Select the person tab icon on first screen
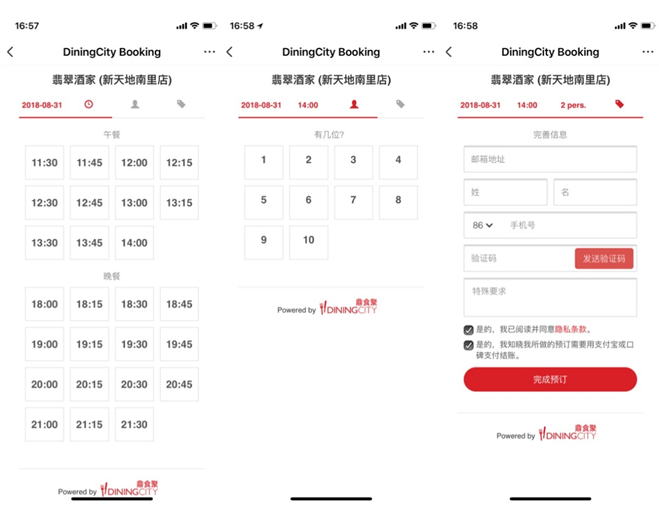659x510 pixels. click(x=134, y=104)
